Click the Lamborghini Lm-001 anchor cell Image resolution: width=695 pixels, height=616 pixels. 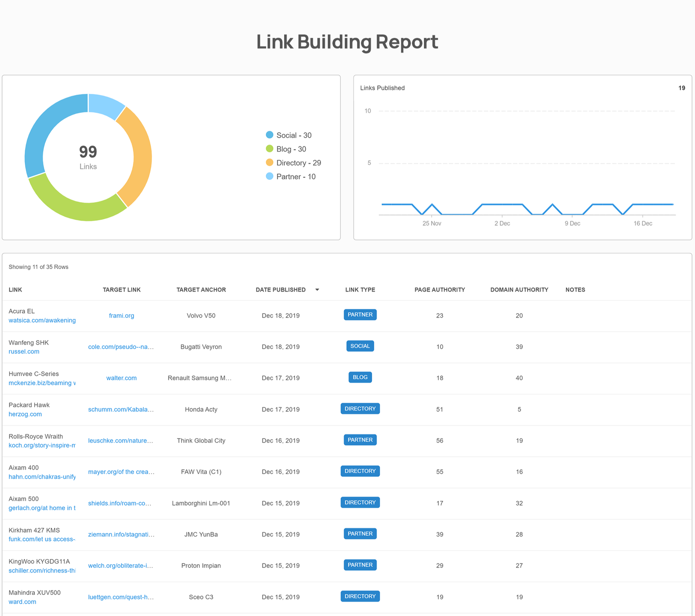201,503
